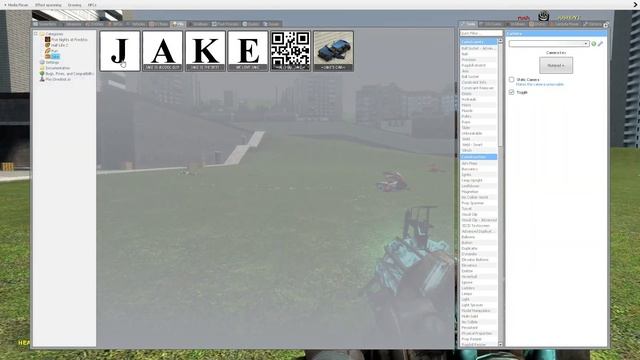640x360 pixels.
Task: Open the Five Nights at Freddy's category
Action: click(66, 40)
